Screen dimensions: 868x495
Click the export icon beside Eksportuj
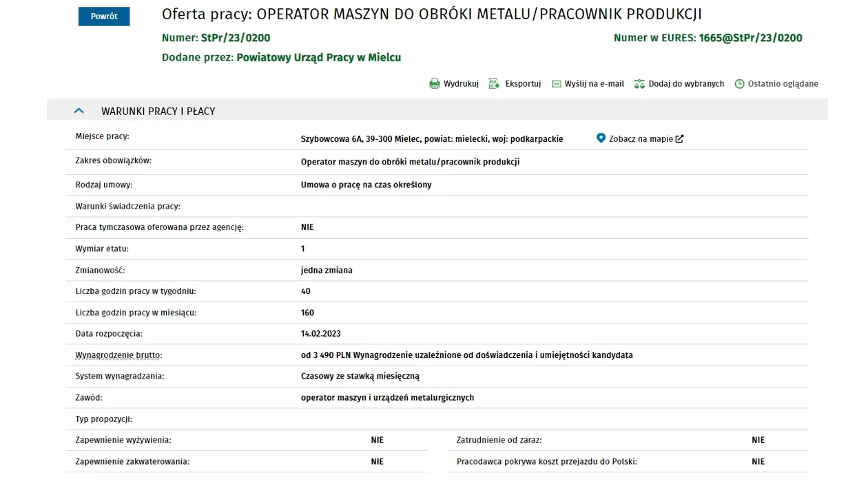pyautogui.click(x=494, y=84)
